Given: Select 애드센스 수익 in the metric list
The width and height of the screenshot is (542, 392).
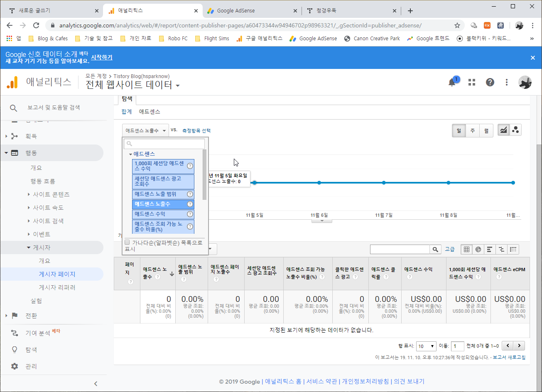Looking at the screenshot, I should 163,214.
